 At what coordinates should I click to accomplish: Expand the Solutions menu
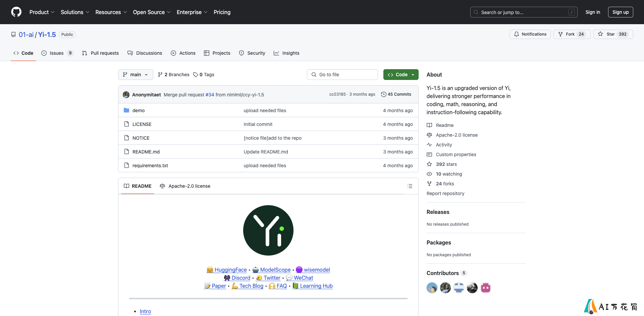pyautogui.click(x=75, y=12)
